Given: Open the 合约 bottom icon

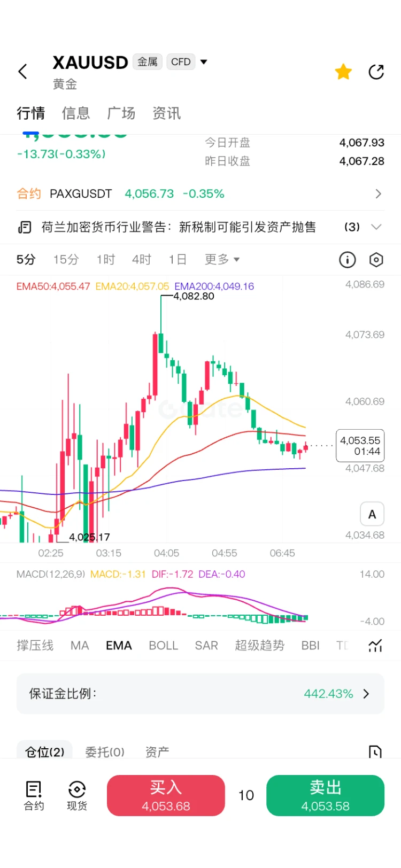Looking at the screenshot, I should (34, 796).
